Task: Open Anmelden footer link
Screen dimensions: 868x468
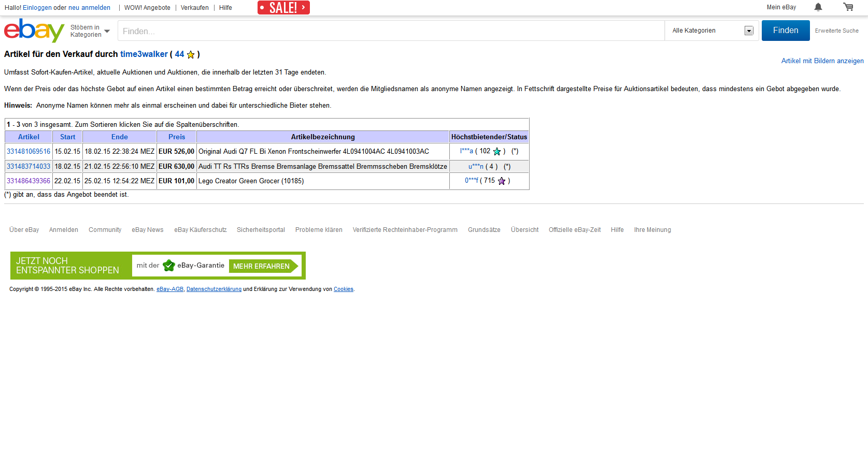Action: pyautogui.click(x=64, y=230)
